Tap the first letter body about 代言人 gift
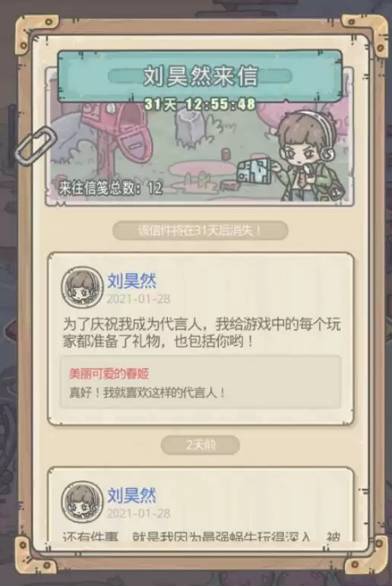The image size is (392, 586). tap(202, 333)
